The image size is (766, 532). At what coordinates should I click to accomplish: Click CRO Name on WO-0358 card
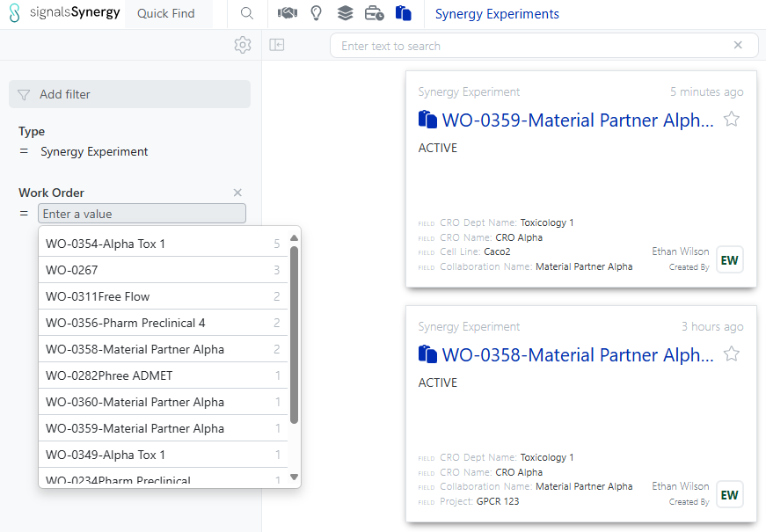click(480, 472)
